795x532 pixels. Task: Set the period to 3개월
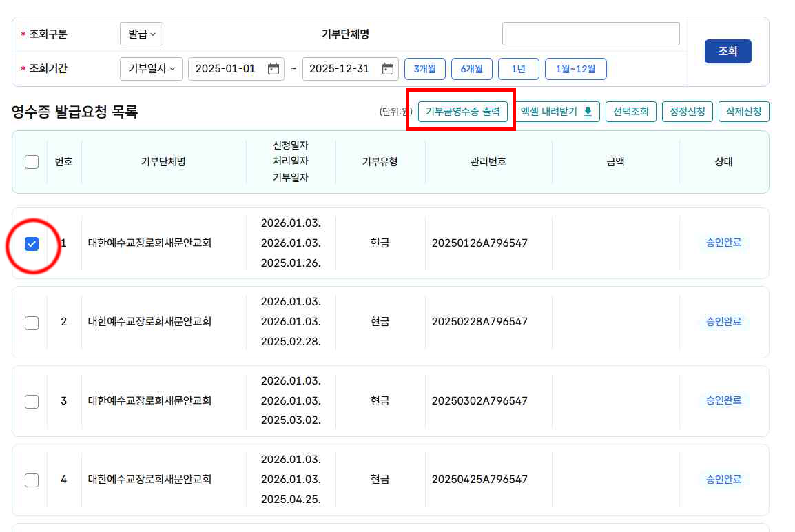pos(425,69)
